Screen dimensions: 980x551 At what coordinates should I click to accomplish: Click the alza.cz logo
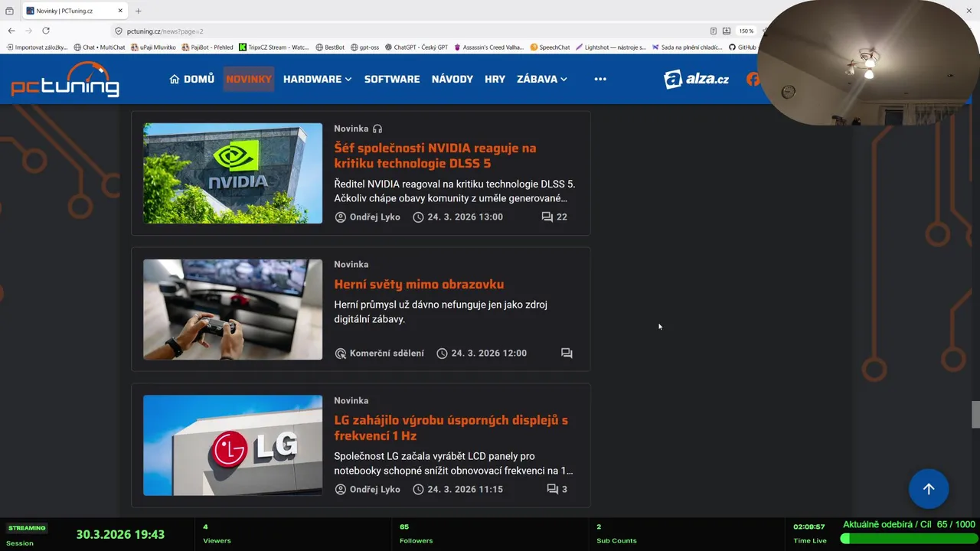[696, 79]
